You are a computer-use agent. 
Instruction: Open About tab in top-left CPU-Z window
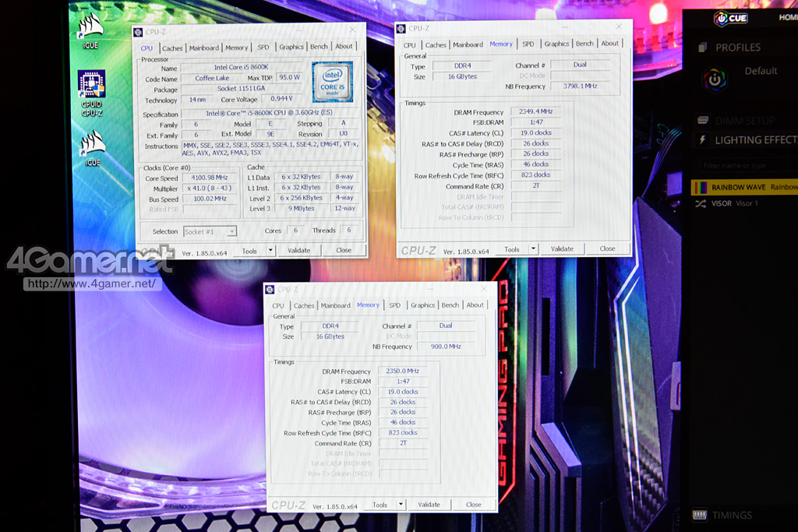point(344,46)
